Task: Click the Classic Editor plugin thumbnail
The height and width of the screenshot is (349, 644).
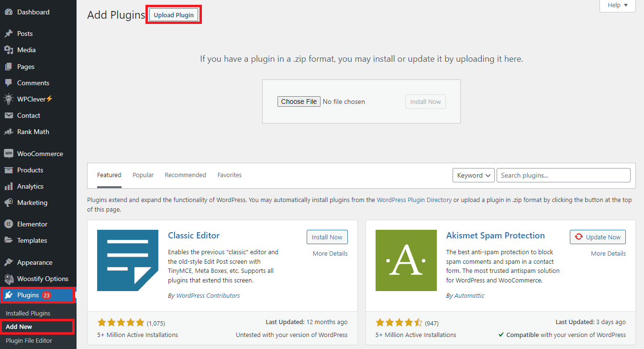Action: [128, 260]
